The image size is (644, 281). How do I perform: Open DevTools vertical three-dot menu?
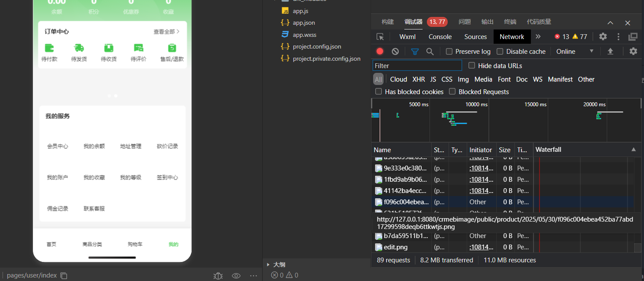click(x=618, y=36)
